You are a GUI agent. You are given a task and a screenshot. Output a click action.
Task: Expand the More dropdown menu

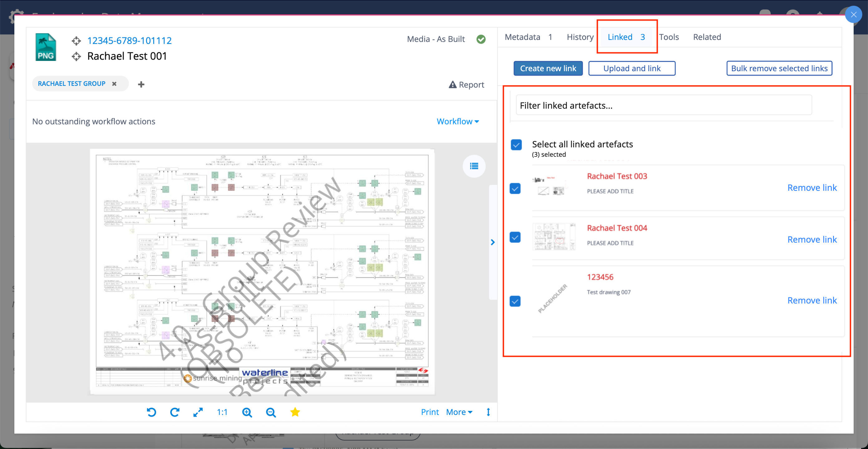coord(459,412)
